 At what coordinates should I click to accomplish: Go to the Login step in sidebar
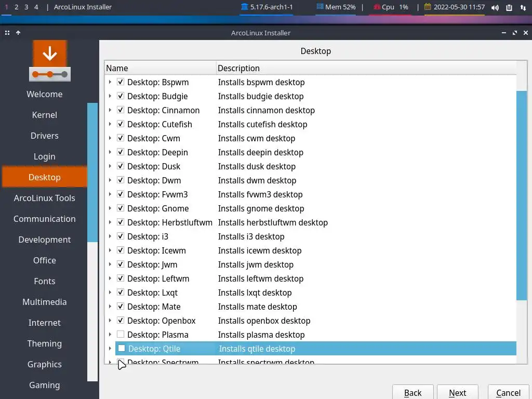(45, 156)
